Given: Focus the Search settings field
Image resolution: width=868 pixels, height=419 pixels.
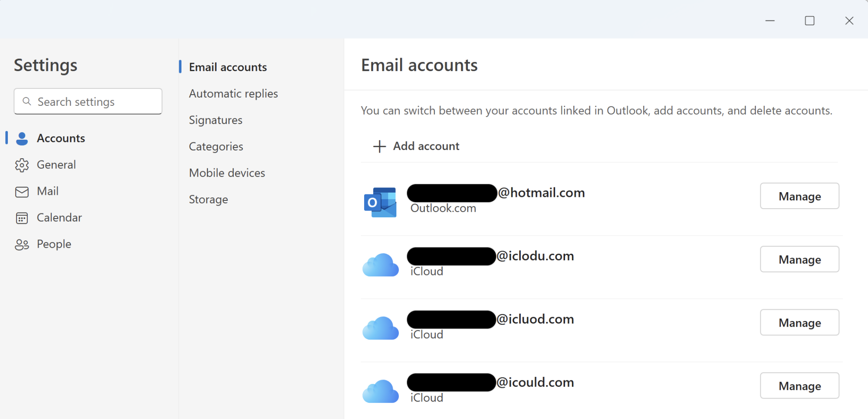Looking at the screenshot, I should [x=88, y=101].
